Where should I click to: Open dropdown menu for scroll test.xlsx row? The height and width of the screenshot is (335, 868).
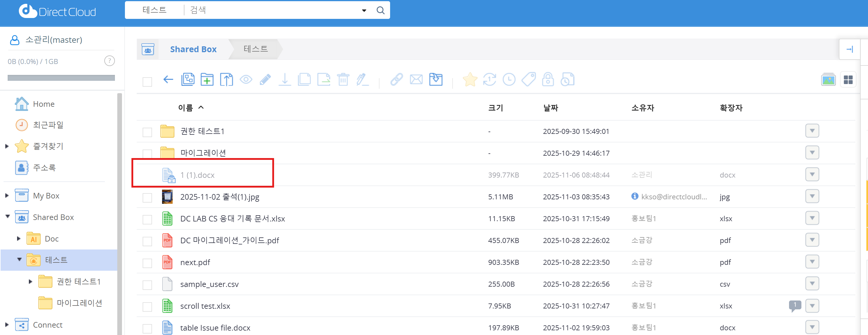(812, 306)
